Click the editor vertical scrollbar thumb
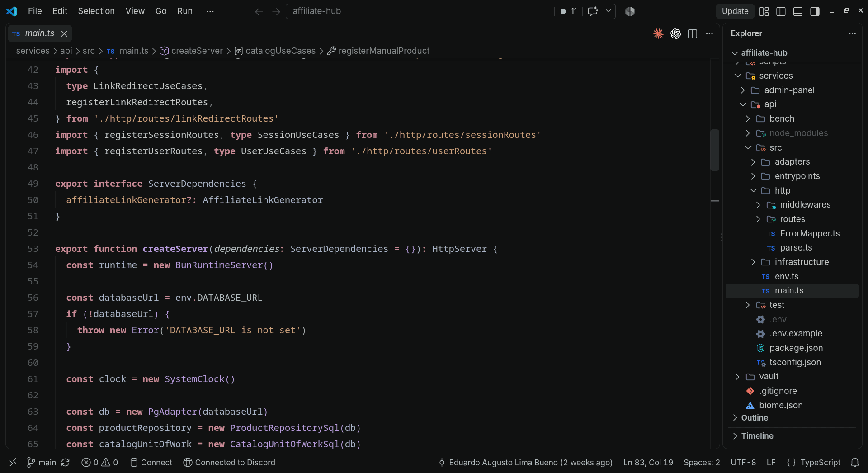Viewport: 868px width, 473px height. pyautogui.click(x=715, y=150)
